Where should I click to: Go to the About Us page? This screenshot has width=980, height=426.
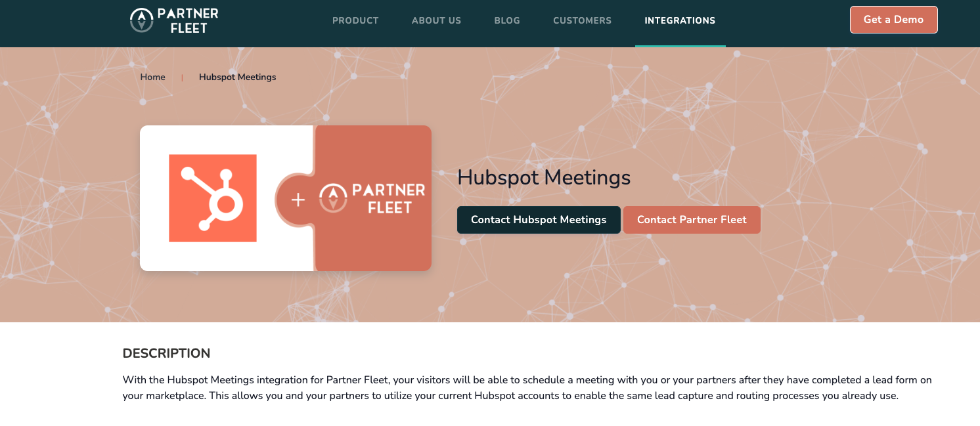point(436,20)
